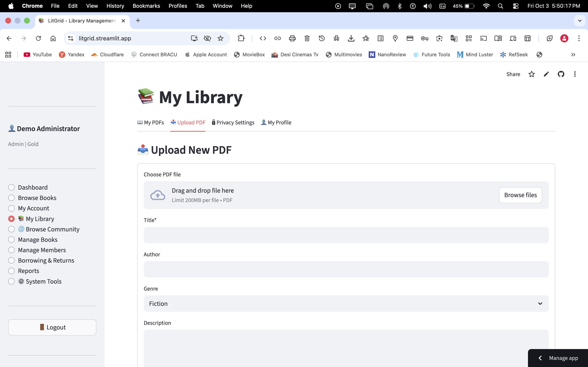Click the Browse files button
This screenshot has width=588, height=367.
(520, 195)
